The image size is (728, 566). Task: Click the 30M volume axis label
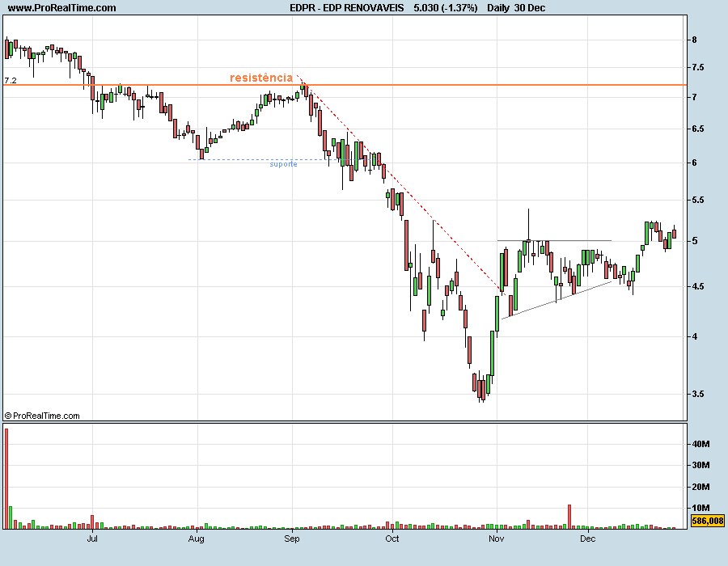(700, 465)
